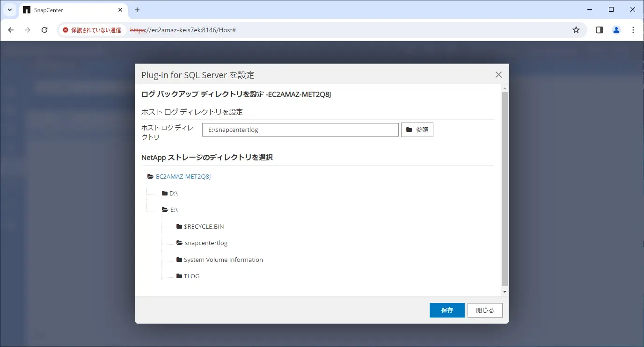Reload the SnapCenter page
The height and width of the screenshot is (347, 644).
pos(44,30)
